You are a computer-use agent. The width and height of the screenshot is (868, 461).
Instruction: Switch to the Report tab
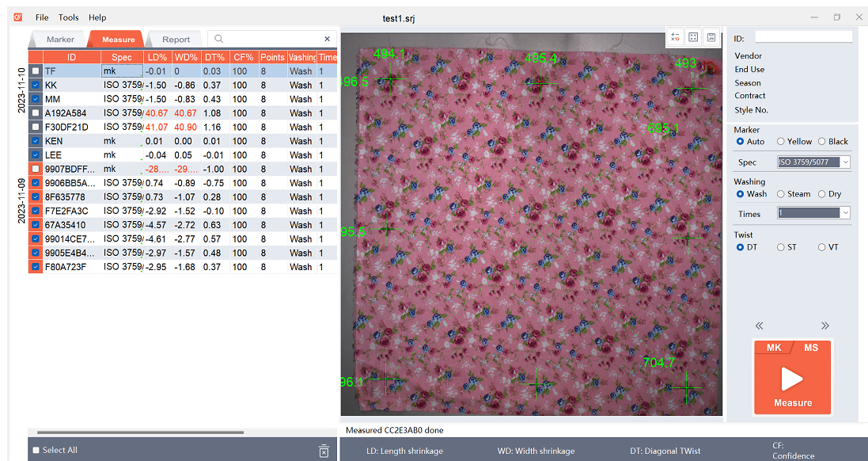176,40
